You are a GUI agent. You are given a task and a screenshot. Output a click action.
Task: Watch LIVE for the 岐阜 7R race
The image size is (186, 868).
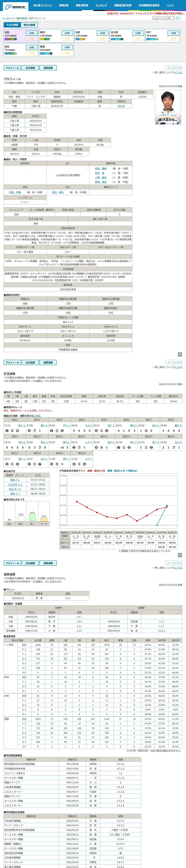tap(32, 47)
